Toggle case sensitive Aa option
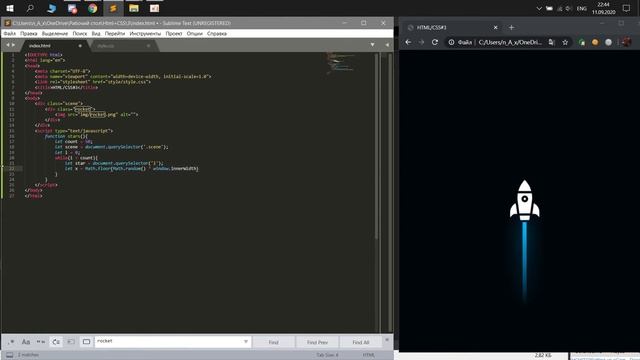 26,342
